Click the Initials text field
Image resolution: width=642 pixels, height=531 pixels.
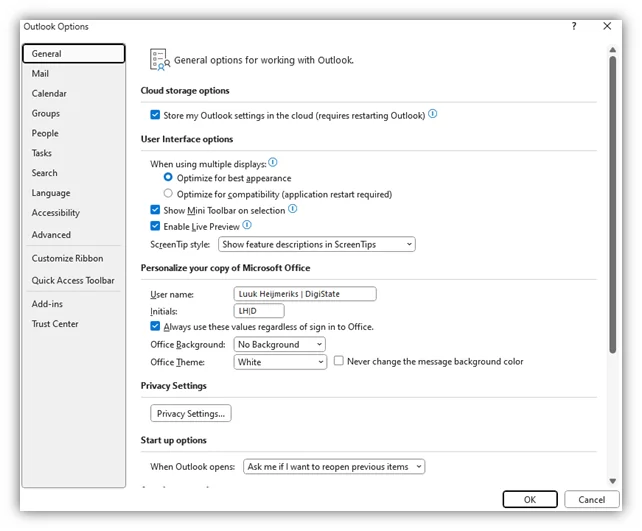(x=259, y=311)
